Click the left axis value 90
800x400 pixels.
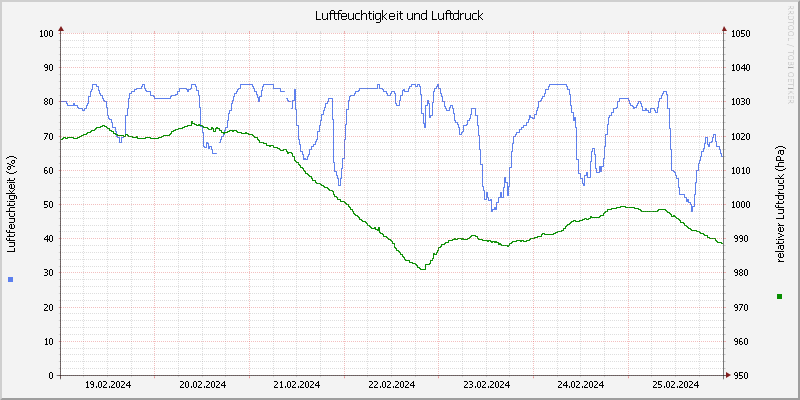(48, 68)
